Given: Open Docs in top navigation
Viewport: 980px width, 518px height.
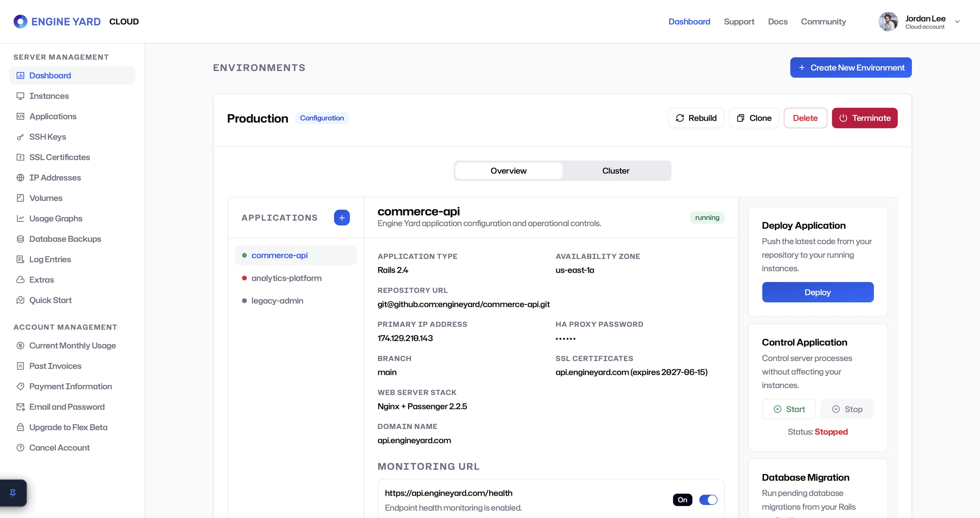Looking at the screenshot, I should [777, 21].
